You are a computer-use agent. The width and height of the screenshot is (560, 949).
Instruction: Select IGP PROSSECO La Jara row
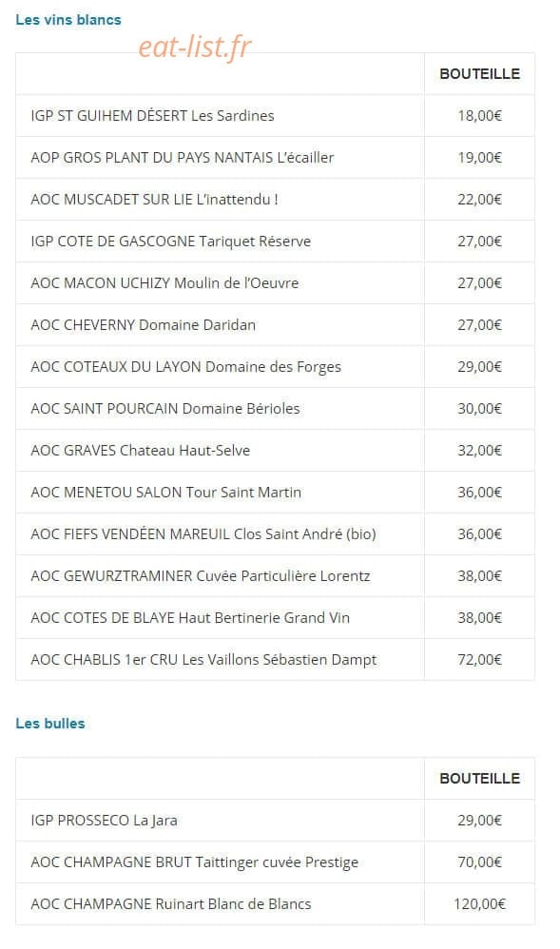pos(275,821)
